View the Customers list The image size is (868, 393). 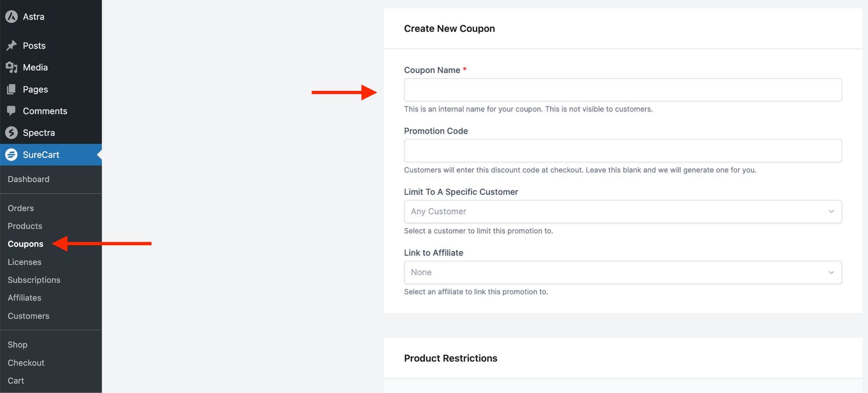pyautogui.click(x=28, y=316)
